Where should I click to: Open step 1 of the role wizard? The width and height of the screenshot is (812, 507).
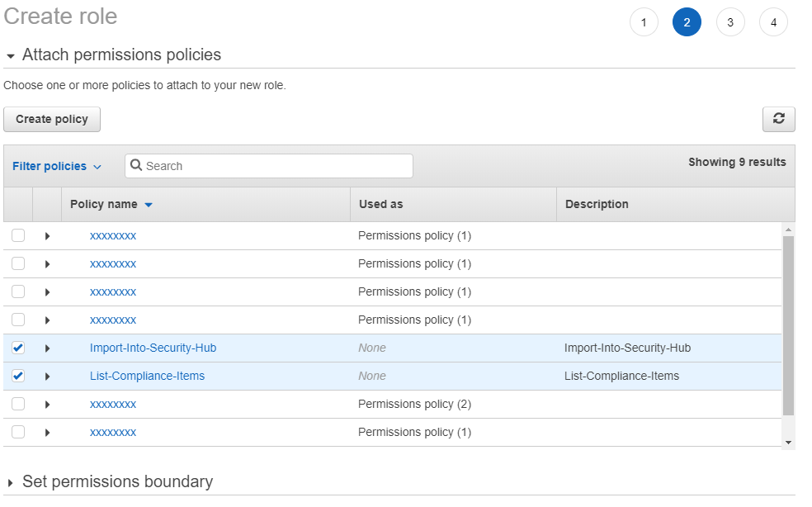click(x=644, y=22)
